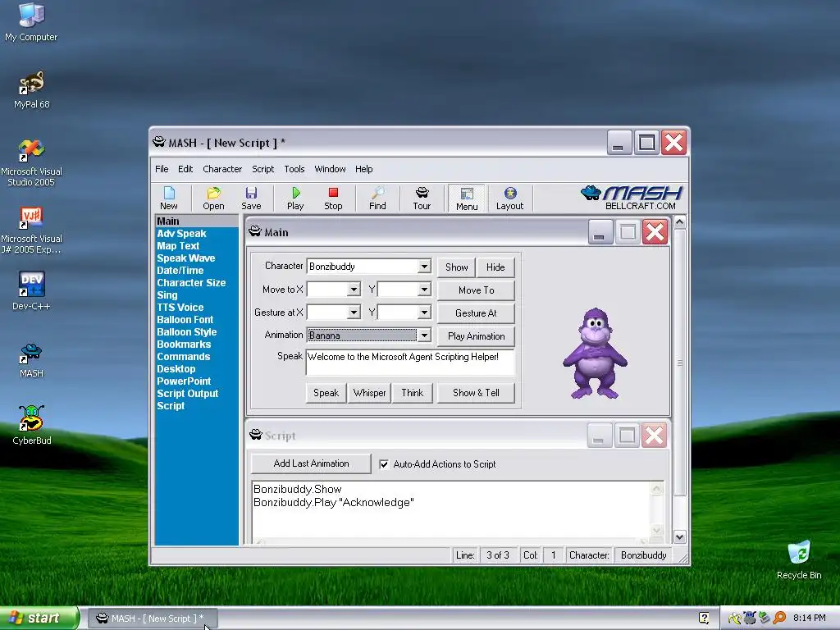Image resolution: width=840 pixels, height=630 pixels.
Task: Open the Find tool in the toolbar
Action: pos(377,199)
